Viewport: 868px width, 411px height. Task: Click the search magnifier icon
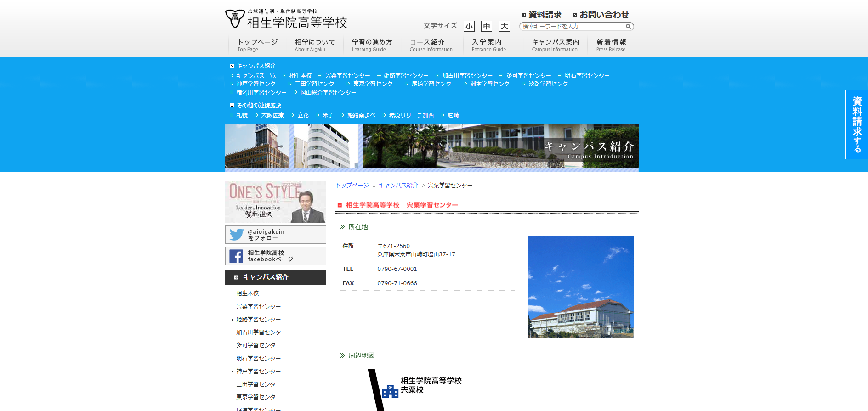pyautogui.click(x=628, y=27)
